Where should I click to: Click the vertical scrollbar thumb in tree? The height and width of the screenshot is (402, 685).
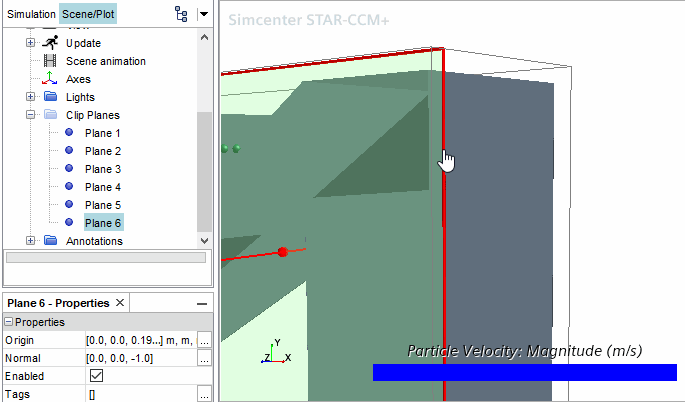(204, 172)
